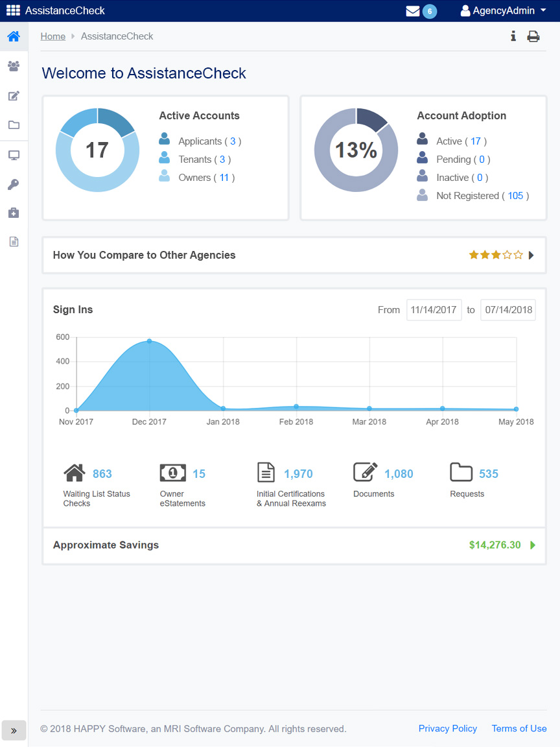Expand How You Compare to Other Agencies
The image size is (560, 747).
(531, 255)
